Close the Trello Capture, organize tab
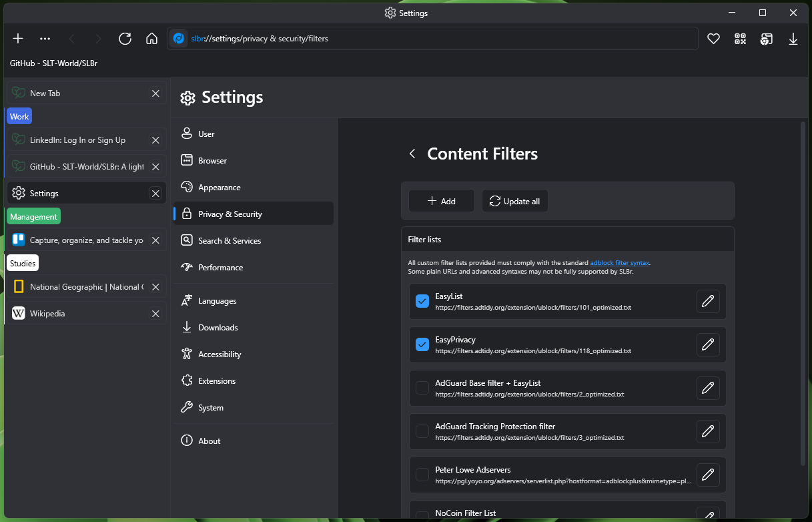The width and height of the screenshot is (812, 522). pos(155,240)
